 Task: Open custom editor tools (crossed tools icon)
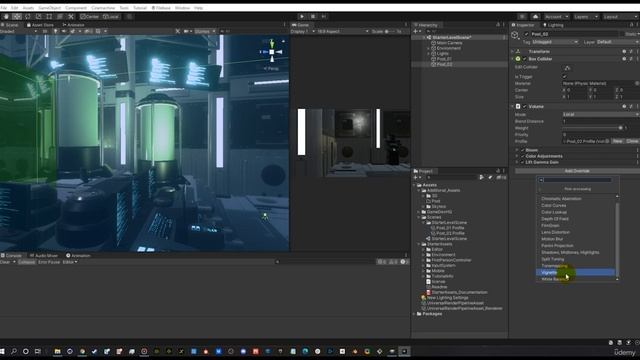click(x=71, y=17)
